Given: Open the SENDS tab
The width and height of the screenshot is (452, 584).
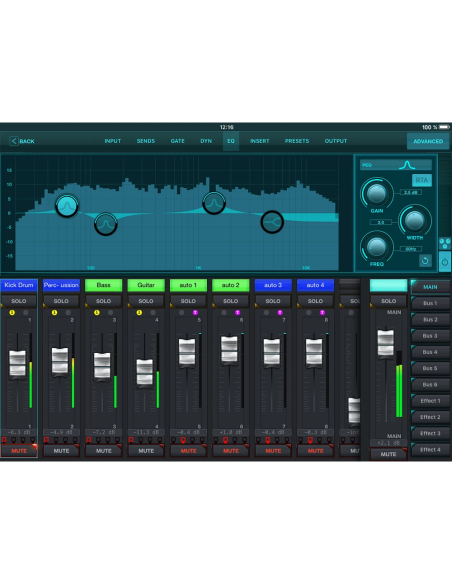Looking at the screenshot, I should [x=146, y=141].
